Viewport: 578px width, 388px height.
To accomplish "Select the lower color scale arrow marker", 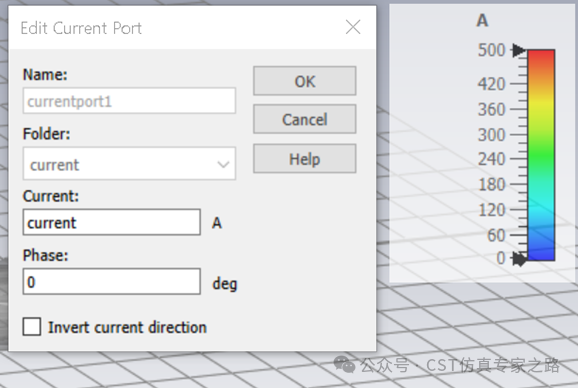I will pos(520,259).
